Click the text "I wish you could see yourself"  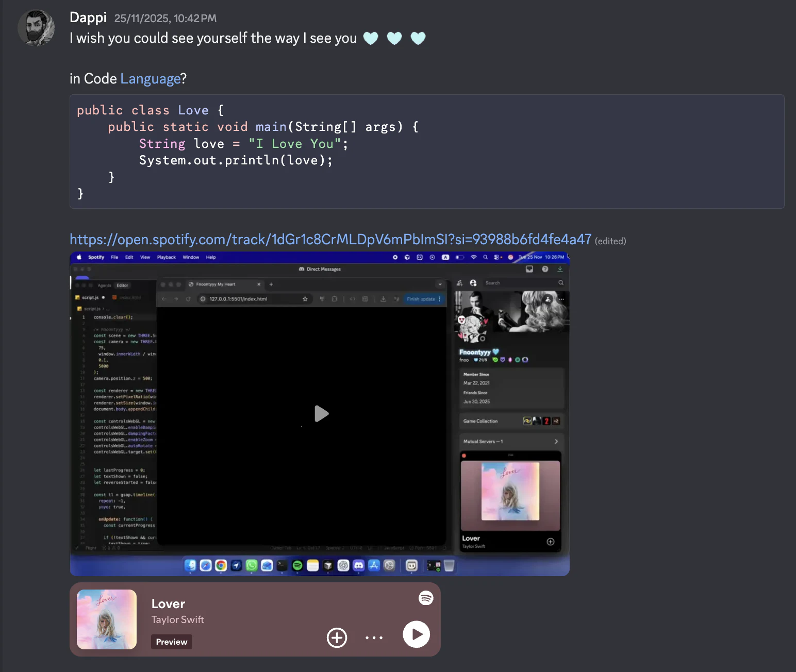point(159,38)
